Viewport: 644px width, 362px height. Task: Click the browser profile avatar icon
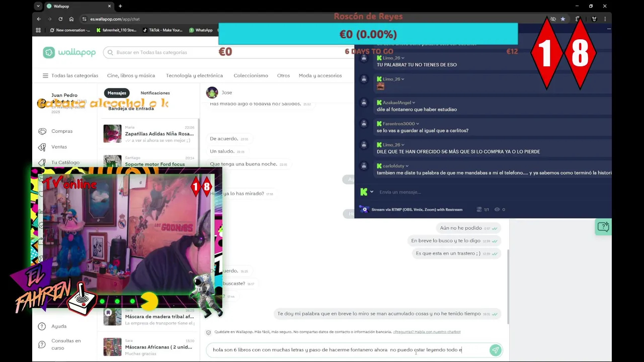(x=594, y=19)
